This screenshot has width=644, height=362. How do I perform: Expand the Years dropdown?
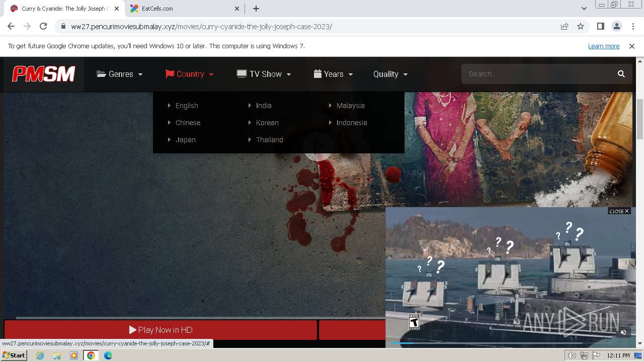click(x=333, y=74)
